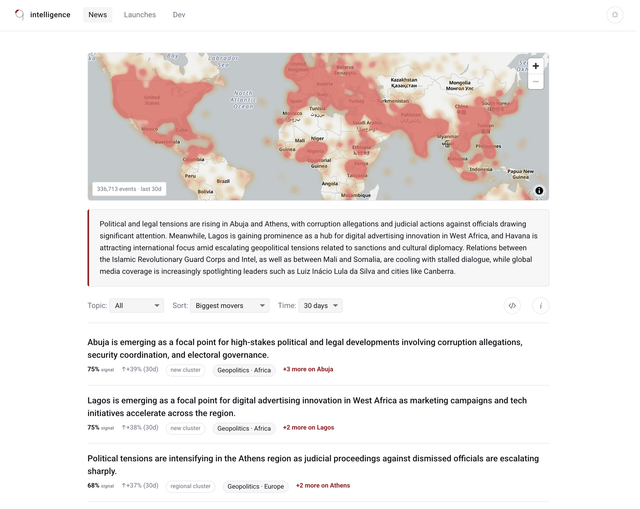Select the Geopolitics · Africa tag on Abuja story

click(244, 370)
